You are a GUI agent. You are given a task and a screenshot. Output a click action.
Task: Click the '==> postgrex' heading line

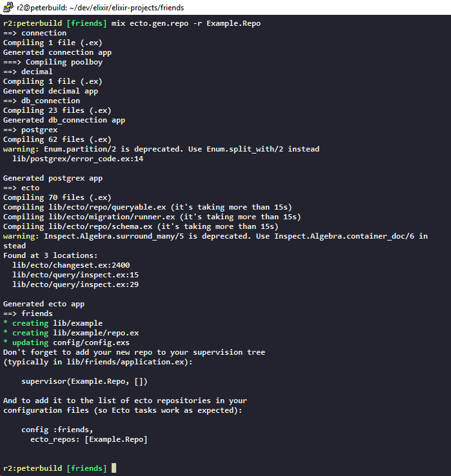click(x=30, y=130)
